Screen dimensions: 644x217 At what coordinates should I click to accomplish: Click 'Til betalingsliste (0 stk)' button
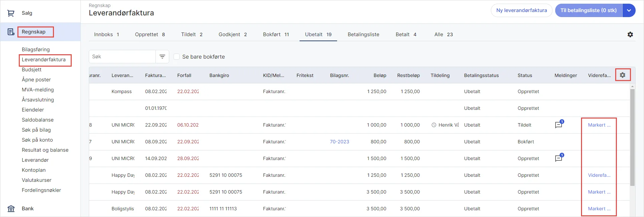(588, 10)
